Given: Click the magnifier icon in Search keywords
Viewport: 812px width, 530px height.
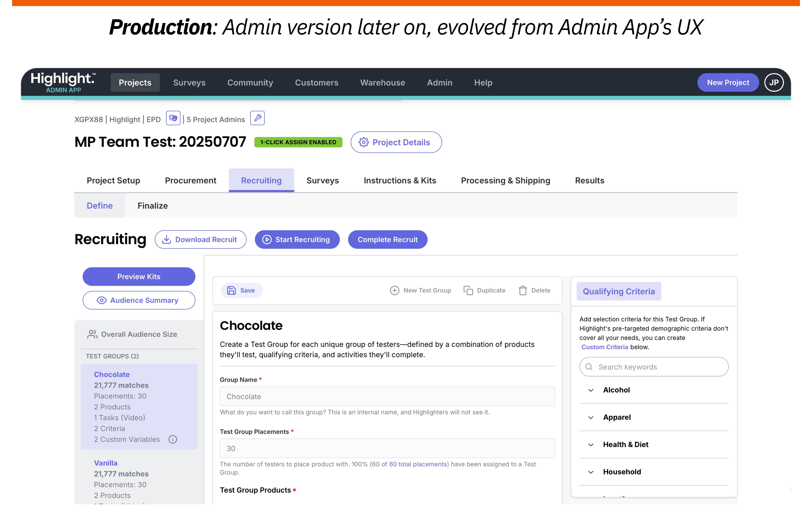Looking at the screenshot, I should tap(589, 367).
